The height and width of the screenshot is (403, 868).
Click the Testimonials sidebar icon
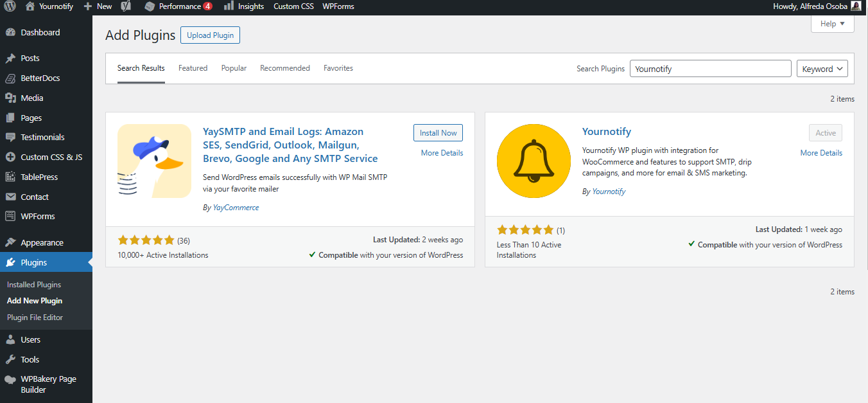point(10,138)
